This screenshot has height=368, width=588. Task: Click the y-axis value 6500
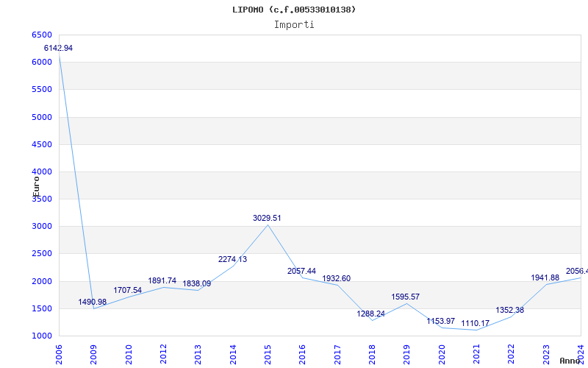click(x=42, y=35)
